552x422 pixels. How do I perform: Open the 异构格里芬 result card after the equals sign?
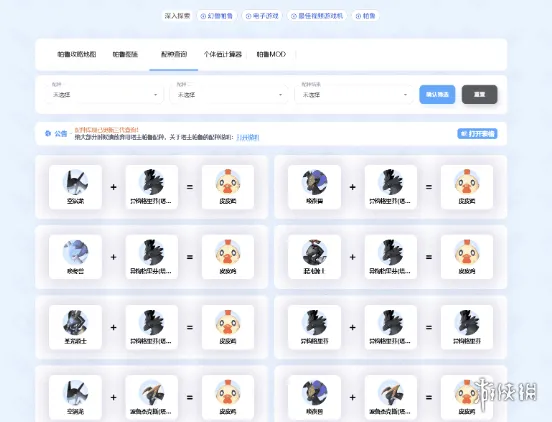coord(467,327)
